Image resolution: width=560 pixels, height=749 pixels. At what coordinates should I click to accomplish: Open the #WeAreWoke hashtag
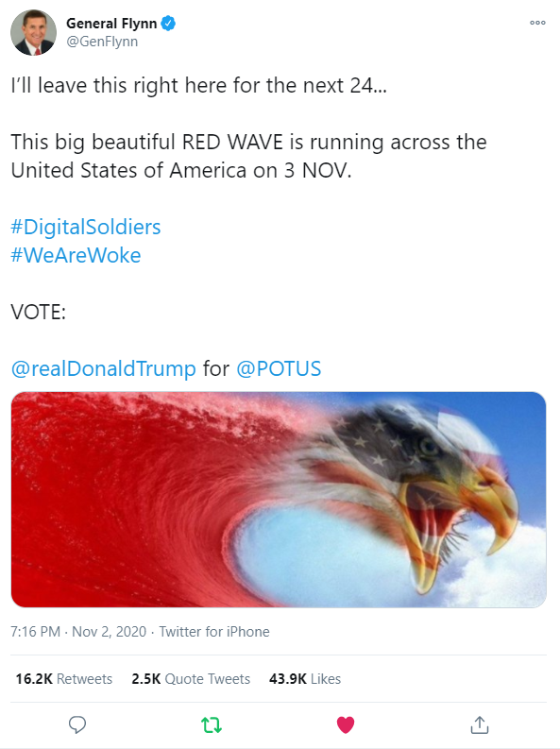pos(76,255)
